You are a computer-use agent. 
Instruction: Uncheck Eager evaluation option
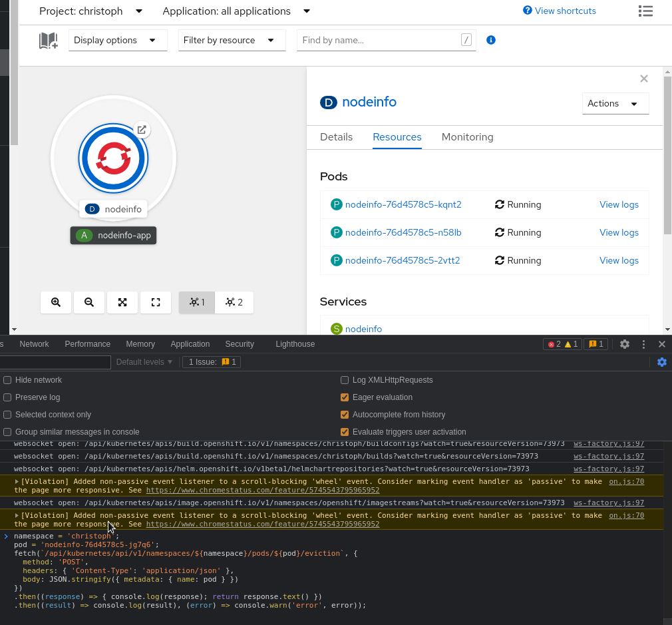coord(345,397)
